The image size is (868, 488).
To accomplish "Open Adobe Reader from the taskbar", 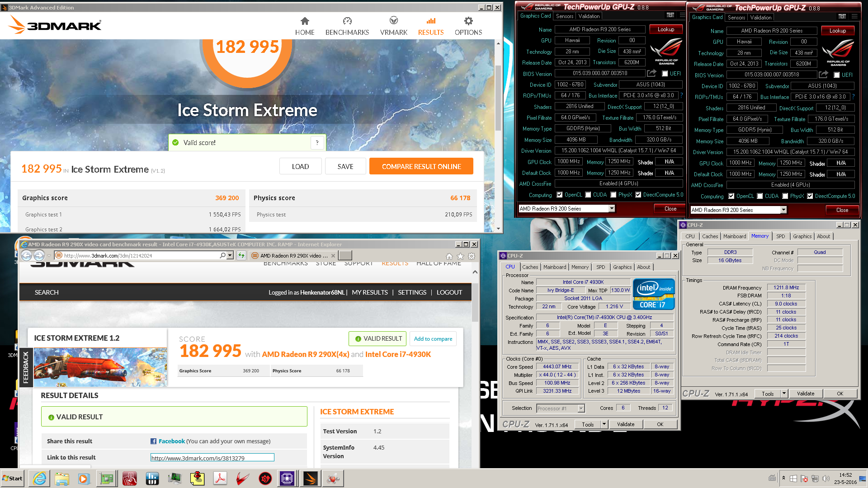I will 220,479.
